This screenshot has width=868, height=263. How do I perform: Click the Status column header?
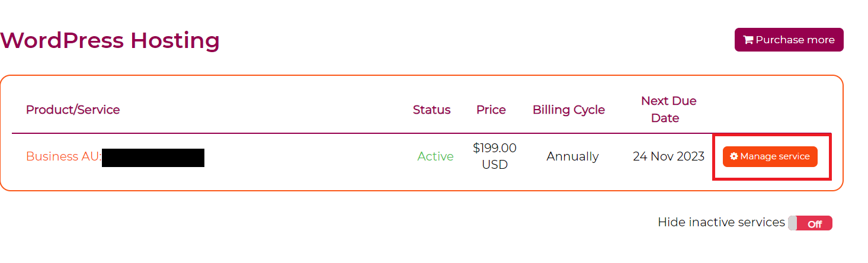[431, 110]
